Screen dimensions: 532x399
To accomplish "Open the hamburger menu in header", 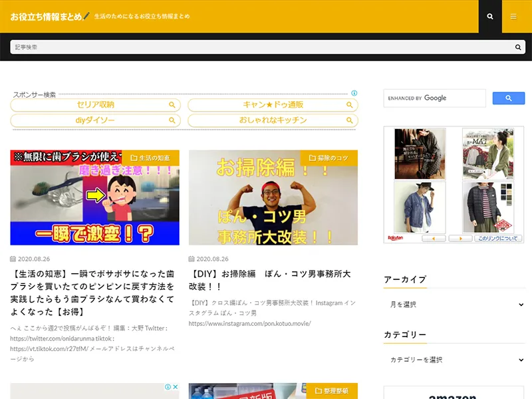I will click(x=513, y=17).
